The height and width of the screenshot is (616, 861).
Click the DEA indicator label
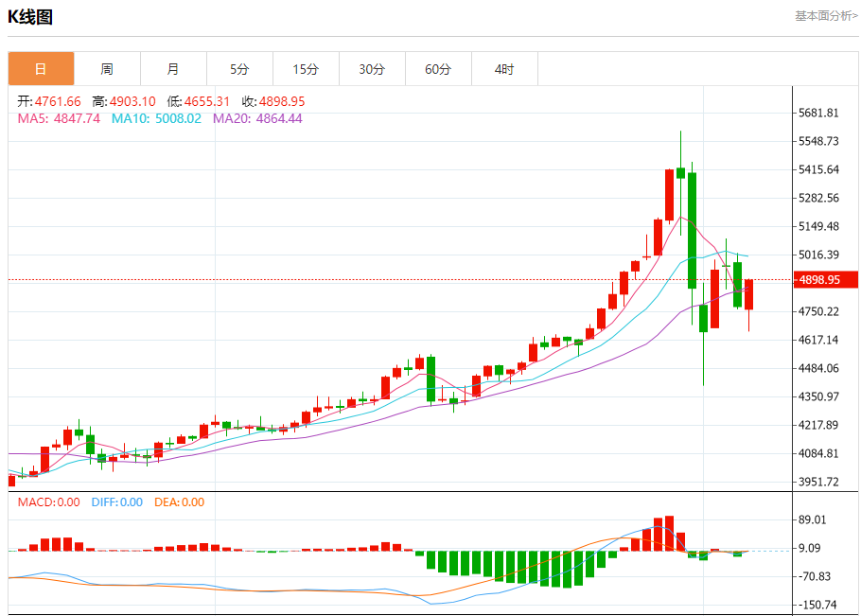click(x=179, y=502)
